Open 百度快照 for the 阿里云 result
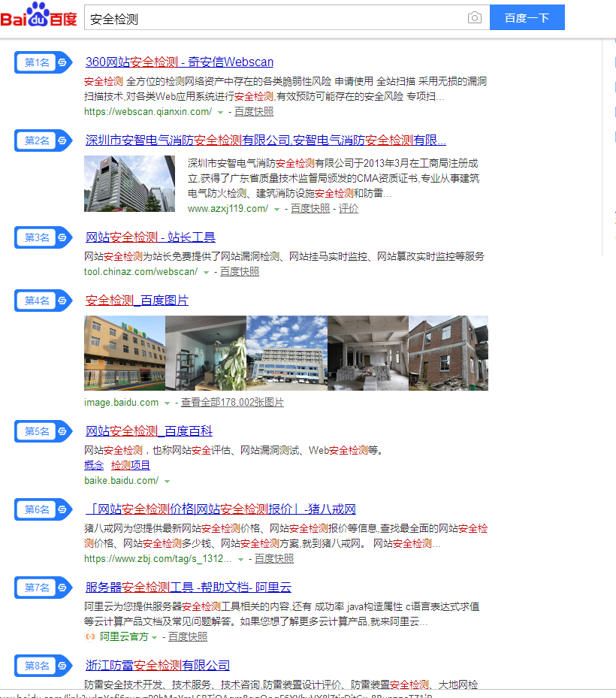 point(188,637)
